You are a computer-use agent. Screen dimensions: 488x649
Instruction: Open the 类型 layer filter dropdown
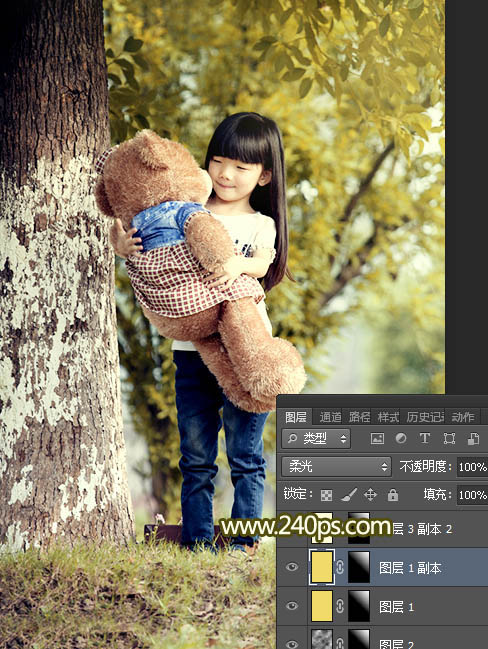pyautogui.click(x=316, y=439)
